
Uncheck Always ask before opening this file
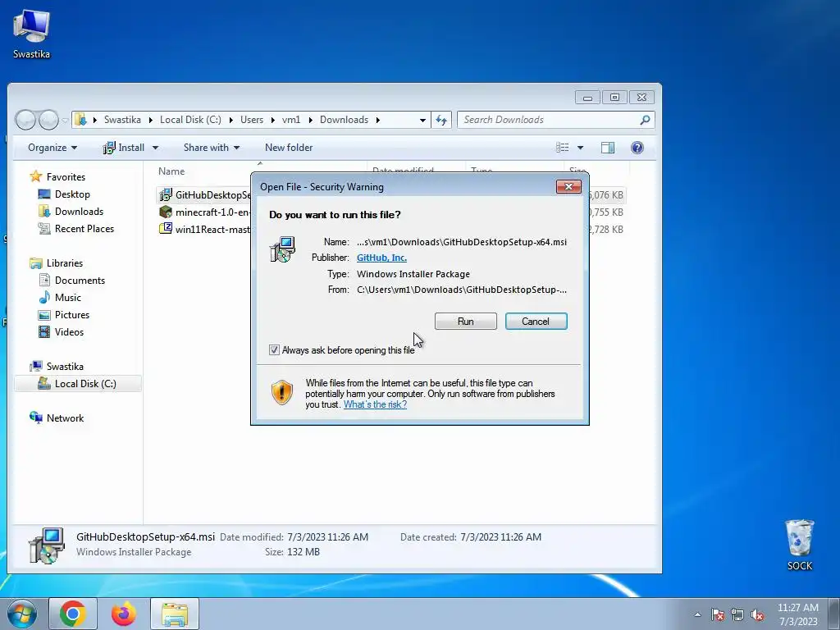[x=274, y=349]
